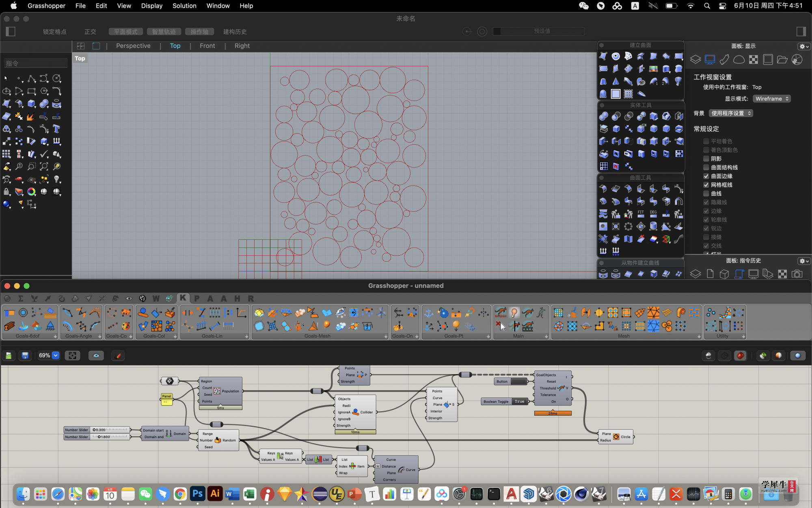Select the pointer arrow tool in Rhino left toolbar

point(6,78)
